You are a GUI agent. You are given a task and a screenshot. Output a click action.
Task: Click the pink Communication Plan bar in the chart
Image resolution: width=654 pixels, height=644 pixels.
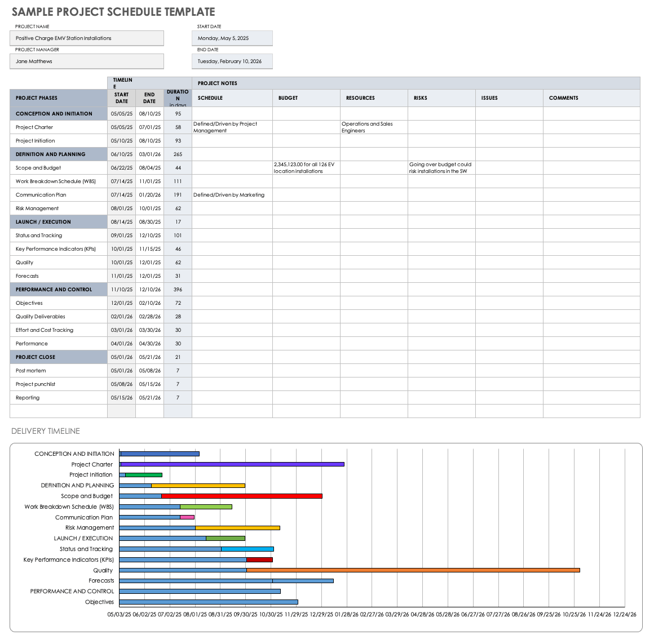click(x=187, y=517)
